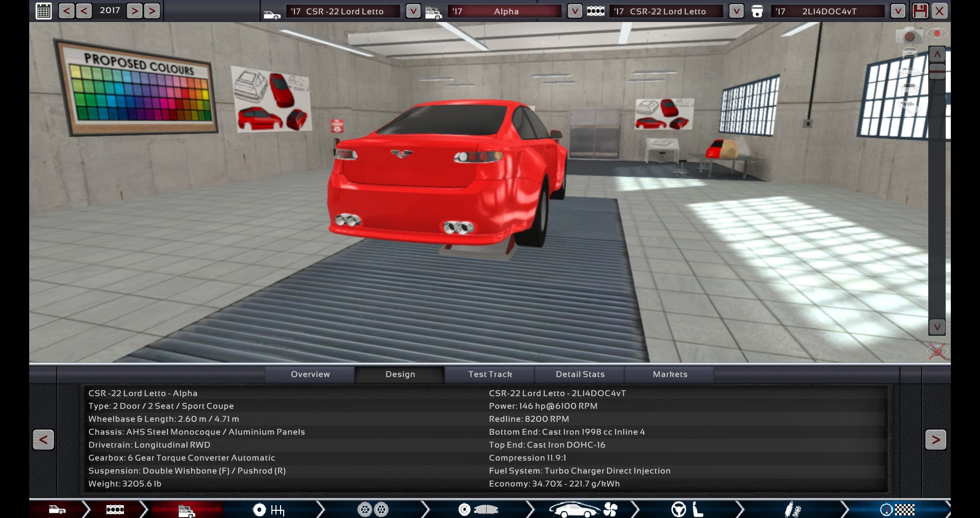Go back using left red arrow button
This screenshot has width=980, height=518.
(x=44, y=439)
